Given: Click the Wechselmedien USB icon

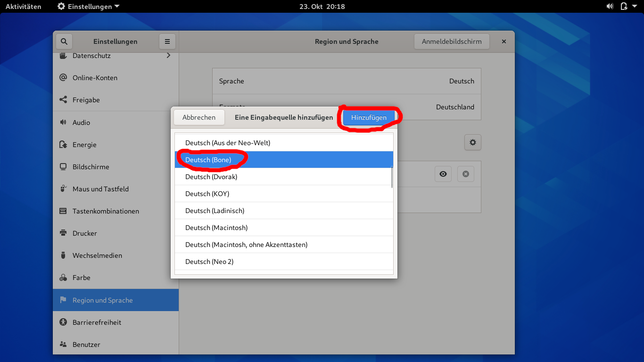Looking at the screenshot, I should pyautogui.click(x=63, y=255).
